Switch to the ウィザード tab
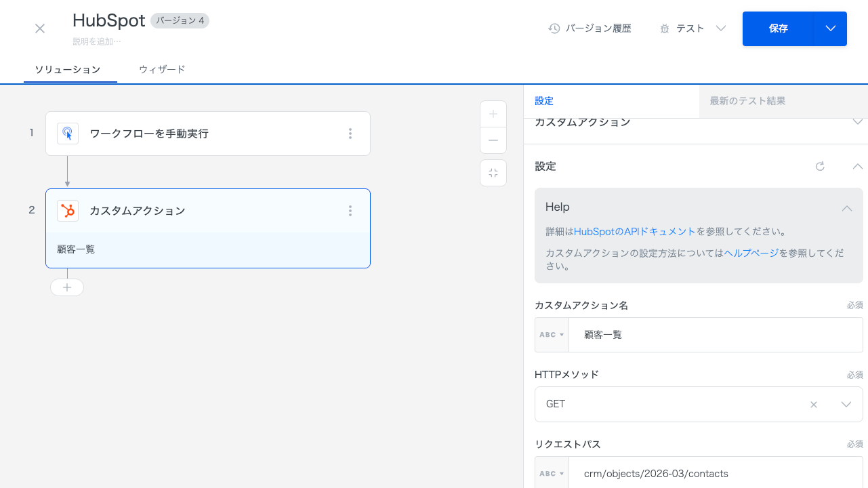This screenshot has height=488, width=868. point(162,69)
